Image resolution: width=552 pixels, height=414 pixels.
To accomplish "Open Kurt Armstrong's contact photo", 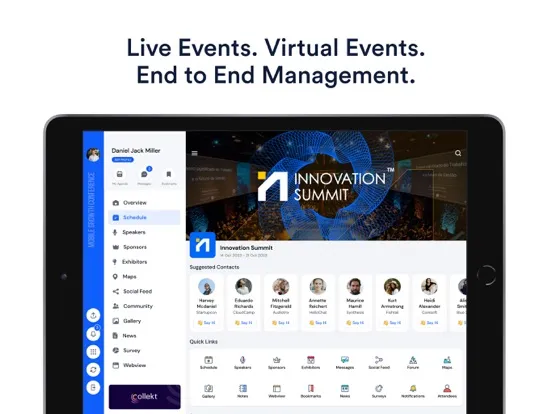I will pos(392,287).
